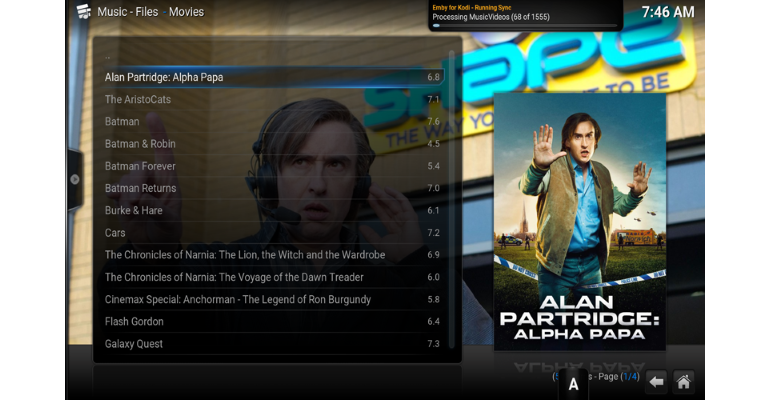Image resolution: width=770 pixels, height=400 pixels.
Task: Click the Emby for Kodi sync notification
Action: pyautogui.click(x=525, y=15)
